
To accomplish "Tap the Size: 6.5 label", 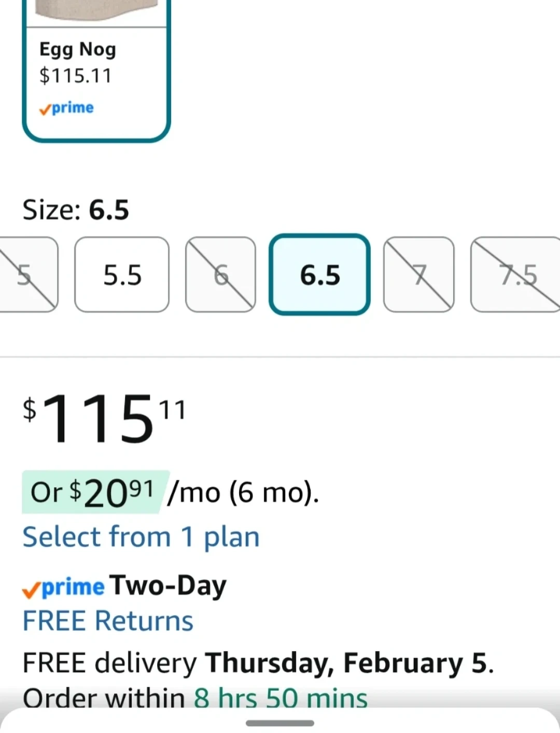I will pyautogui.click(x=76, y=210).
